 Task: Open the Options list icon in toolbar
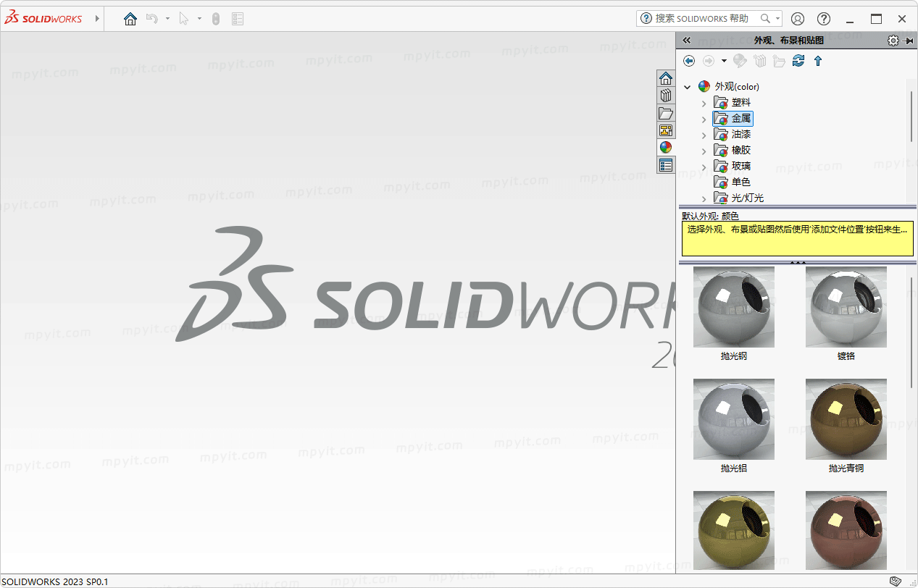coord(238,19)
